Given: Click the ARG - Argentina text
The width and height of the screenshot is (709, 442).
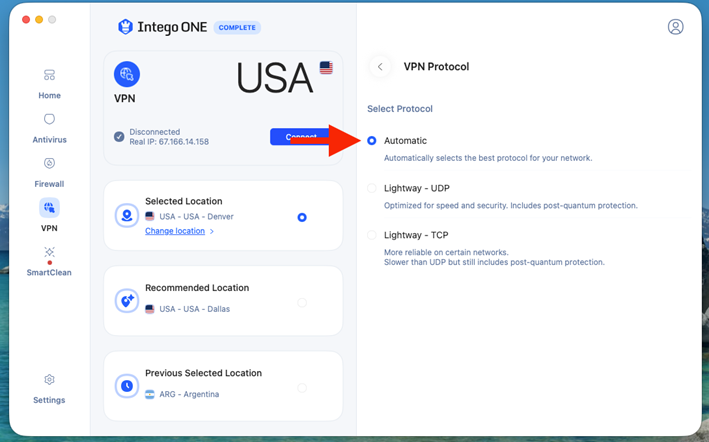Looking at the screenshot, I should pyautogui.click(x=189, y=395).
